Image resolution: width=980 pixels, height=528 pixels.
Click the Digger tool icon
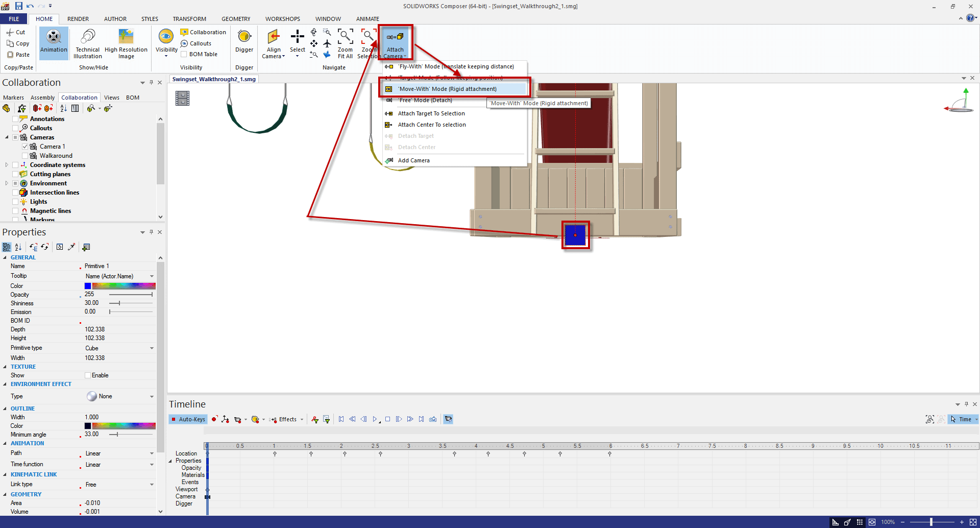pos(244,37)
